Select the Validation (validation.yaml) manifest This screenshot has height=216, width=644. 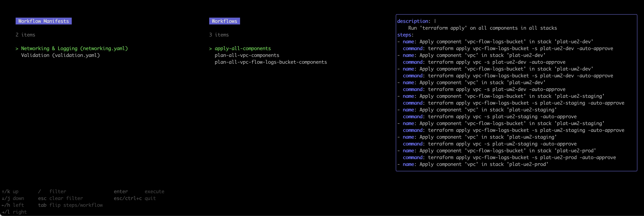point(60,55)
